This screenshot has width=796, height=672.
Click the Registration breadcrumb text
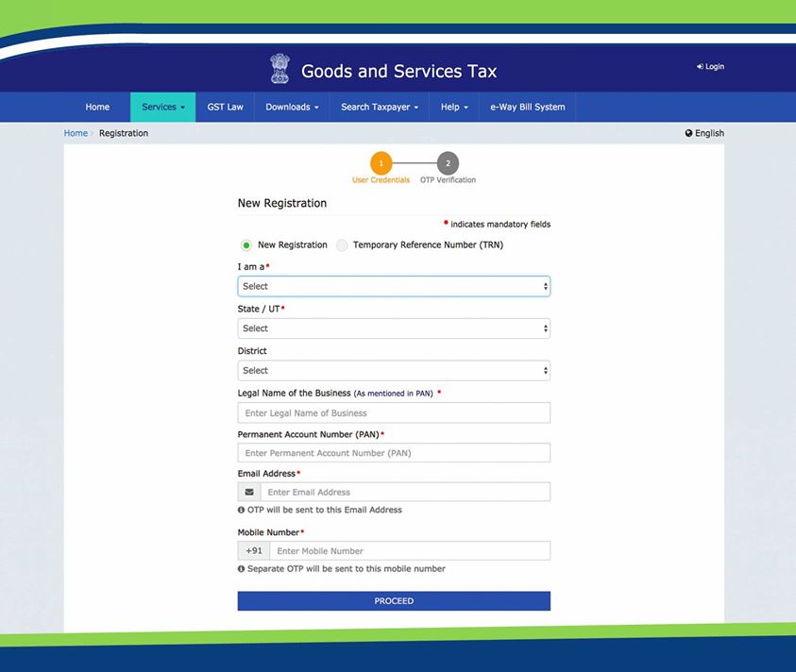pyautogui.click(x=124, y=133)
